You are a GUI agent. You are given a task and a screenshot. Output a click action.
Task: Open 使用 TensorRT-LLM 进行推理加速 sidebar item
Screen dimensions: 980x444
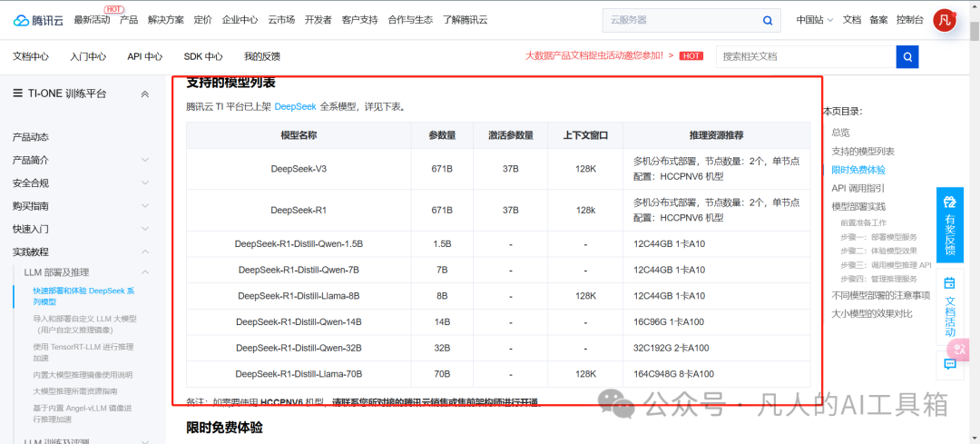click(83, 352)
